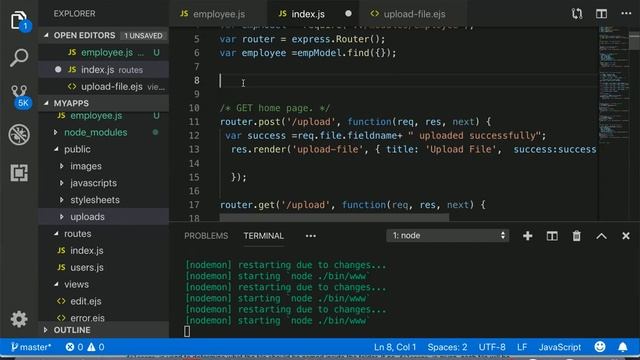
Task: Click the feedback smiley icon
Action: 600,347
